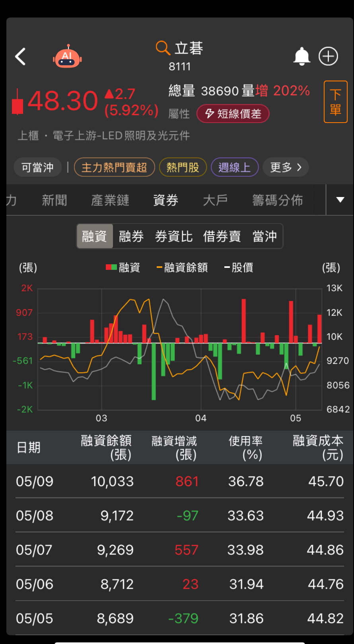The image size is (354, 644).
Task: Tap the price 48.30
Action: pyautogui.click(x=63, y=101)
